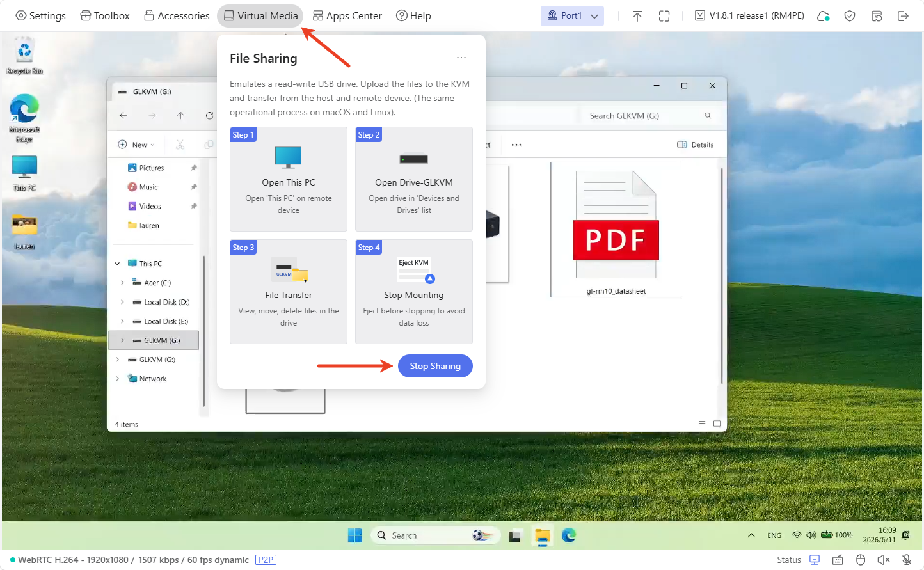
Task: Click the Cut scissors icon in File Explorer
Action: (180, 145)
